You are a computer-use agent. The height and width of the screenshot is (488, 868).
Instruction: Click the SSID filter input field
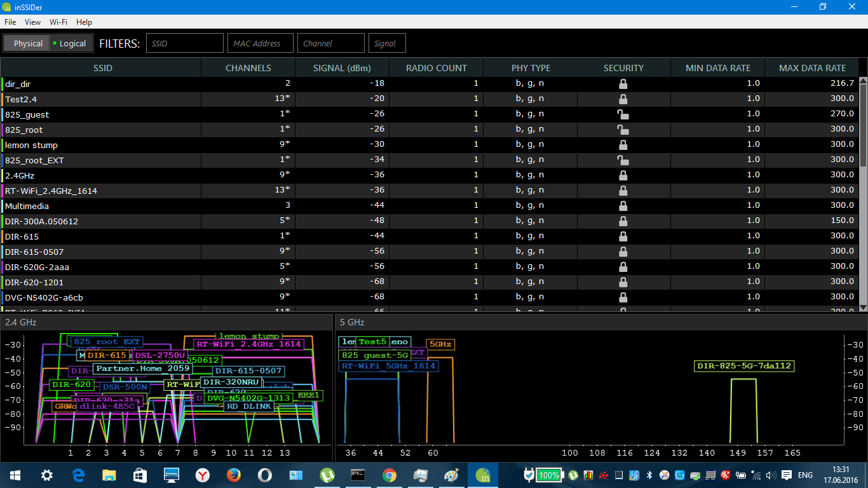coord(185,44)
